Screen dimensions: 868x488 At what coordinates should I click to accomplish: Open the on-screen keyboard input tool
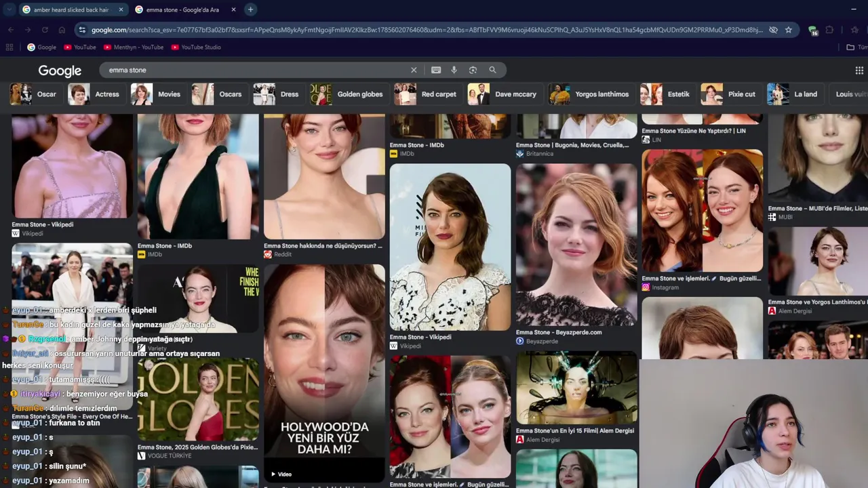(436, 70)
